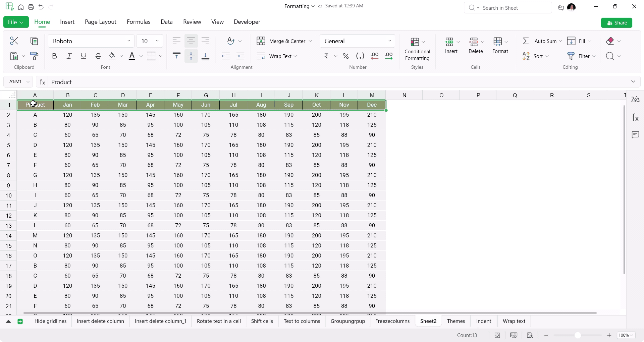Image resolution: width=644 pixels, height=342 pixels.
Task: Toggle Bold formatting
Action: coord(54,56)
